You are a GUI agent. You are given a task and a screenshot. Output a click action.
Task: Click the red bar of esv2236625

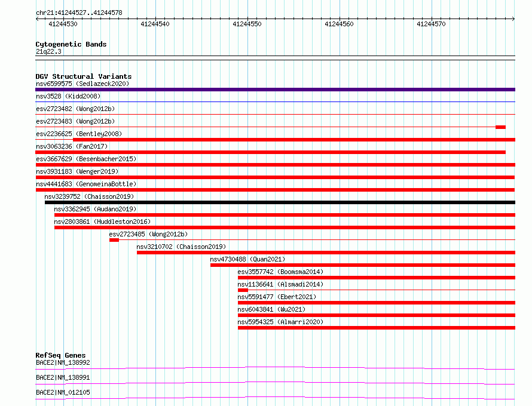tap(294, 140)
